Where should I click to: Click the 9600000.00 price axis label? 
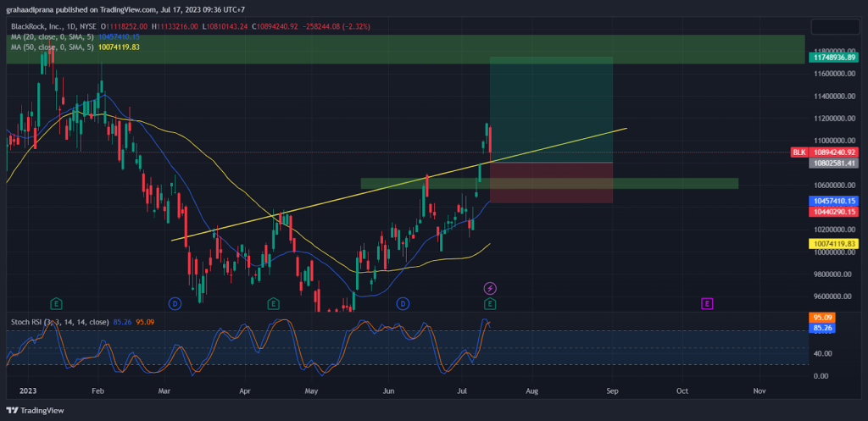click(x=832, y=296)
